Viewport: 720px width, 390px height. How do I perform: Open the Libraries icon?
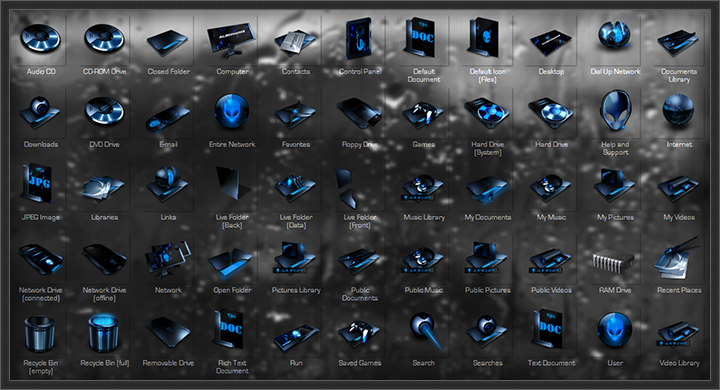coord(104,187)
